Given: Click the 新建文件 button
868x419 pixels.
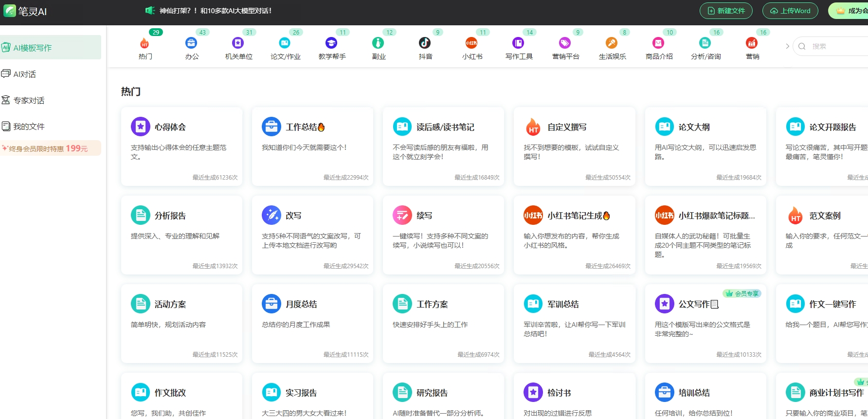Looking at the screenshot, I should point(726,11).
